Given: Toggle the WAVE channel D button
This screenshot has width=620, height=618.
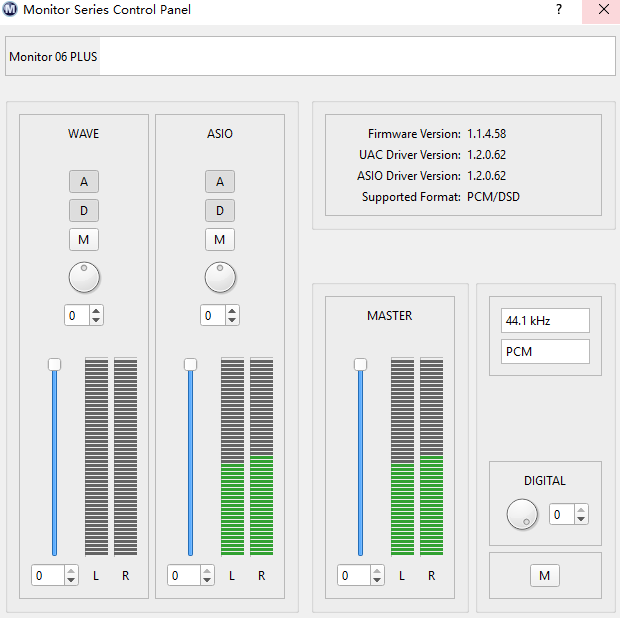Looking at the screenshot, I should point(84,210).
